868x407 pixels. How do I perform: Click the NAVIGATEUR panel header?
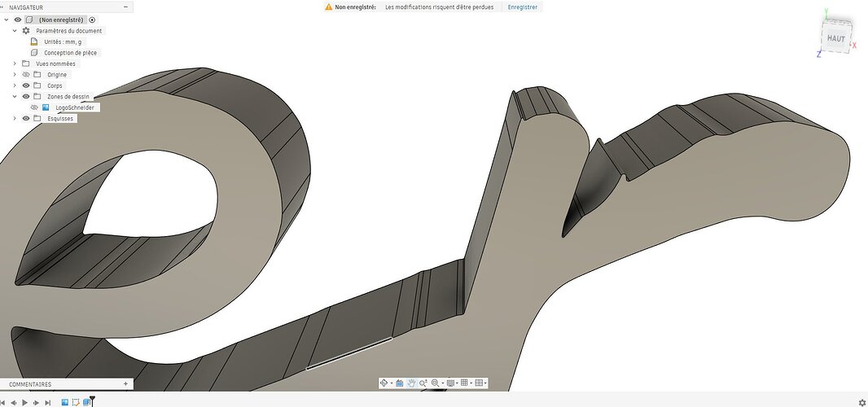[x=67, y=7]
